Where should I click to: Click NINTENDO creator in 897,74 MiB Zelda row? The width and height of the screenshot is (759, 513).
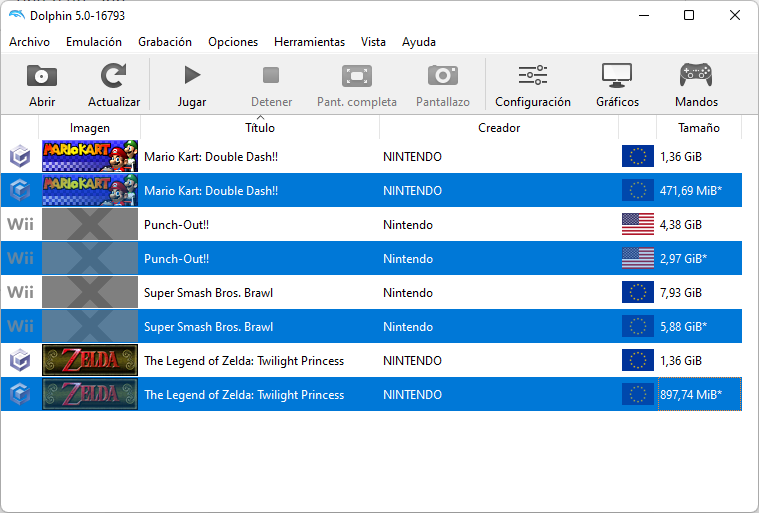(412, 395)
